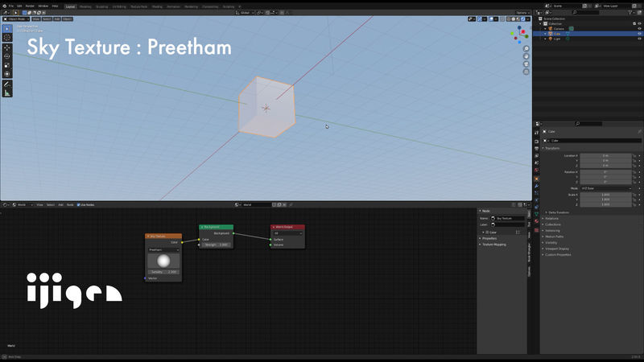Image resolution: width=644 pixels, height=362 pixels.
Task: Select the Cursor tool in viewport toolbar
Action: (x=7, y=38)
